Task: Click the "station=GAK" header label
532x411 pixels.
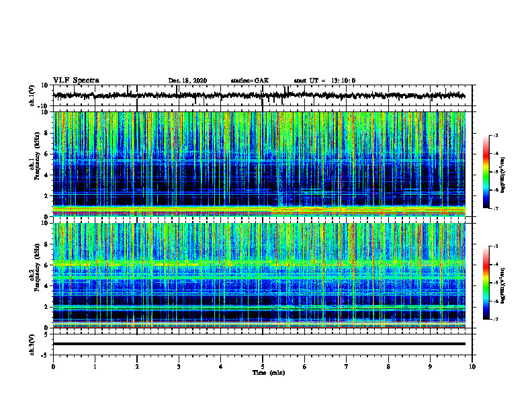Action: coord(250,81)
